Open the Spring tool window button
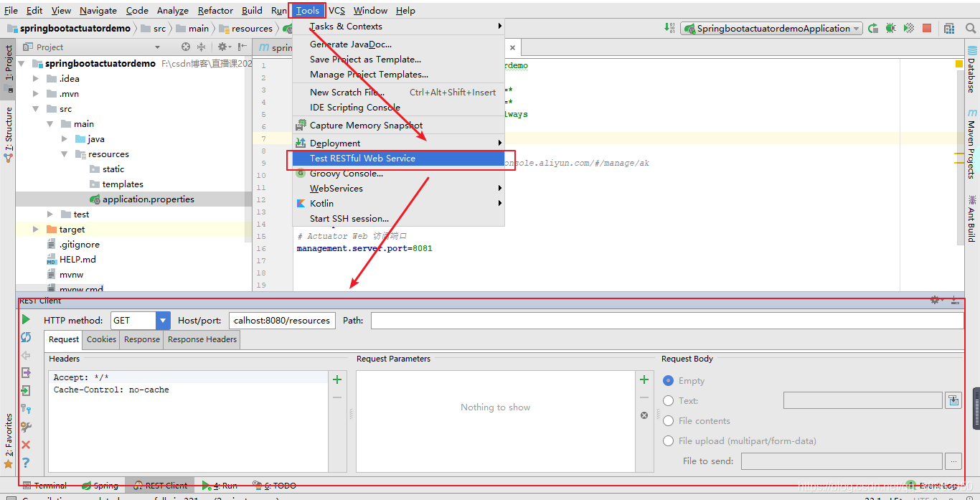The width and height of the screenshot is (980, 500). (x=100, y=486)
